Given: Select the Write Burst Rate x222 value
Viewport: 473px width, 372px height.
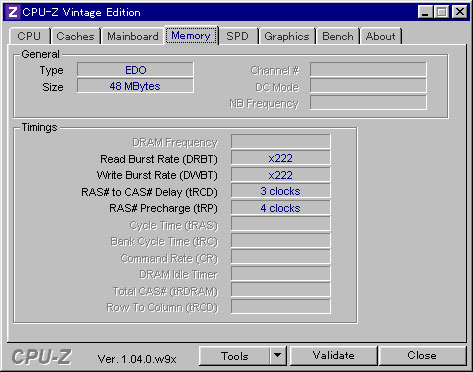Looking at the screenshot, I should coord(281,175).
